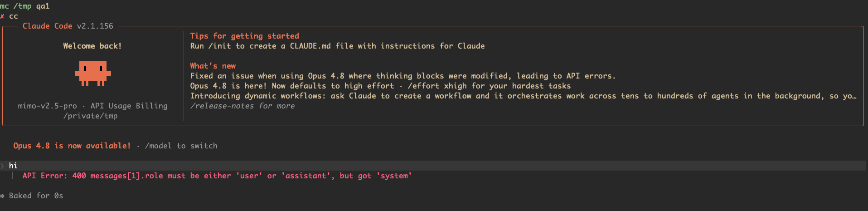868x211 pixels.
Task: Click the truncated dynamic workflows line ellipsis
Action: point(854,96)
